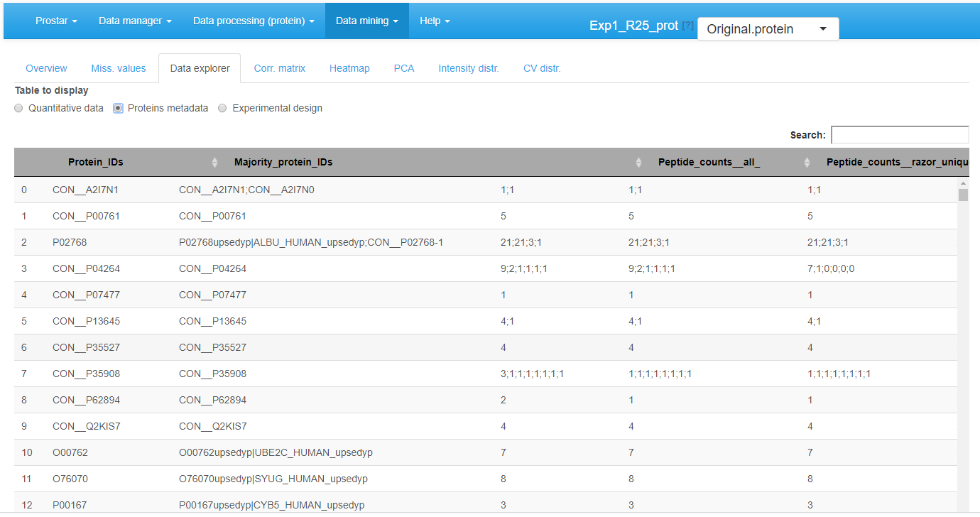Viewport: 980px width, 517px height.
Task: Sort the Majority_protein_IDs column with its arrow icon
Action: (x=639, y=162)
